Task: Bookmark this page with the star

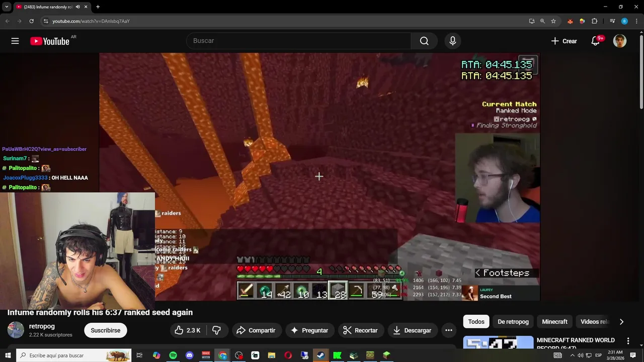Action: (553, 21)
